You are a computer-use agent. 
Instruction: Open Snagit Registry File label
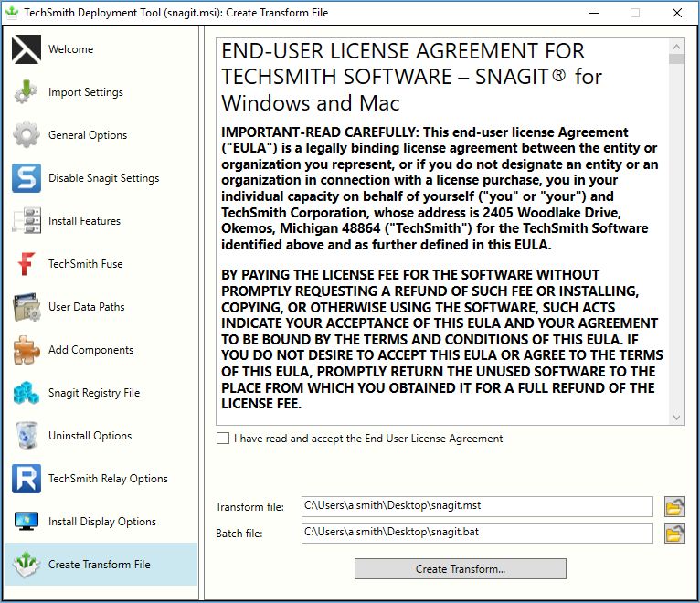click(x=94, y=393)
